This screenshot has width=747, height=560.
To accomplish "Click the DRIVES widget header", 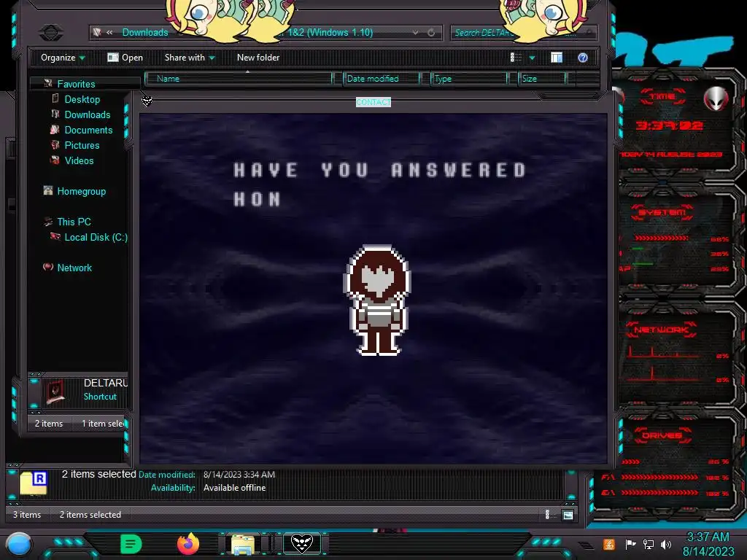I will point(661,435).
